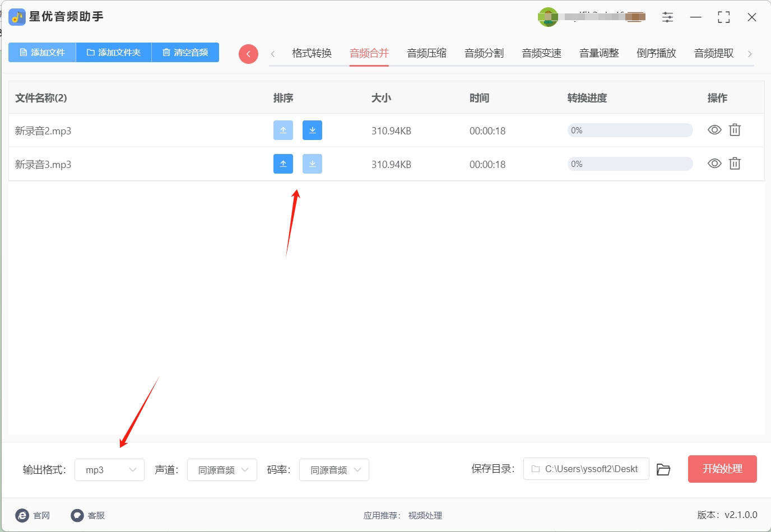Move 新录音3.mp3 down with the down arrow

pos(312,164)
